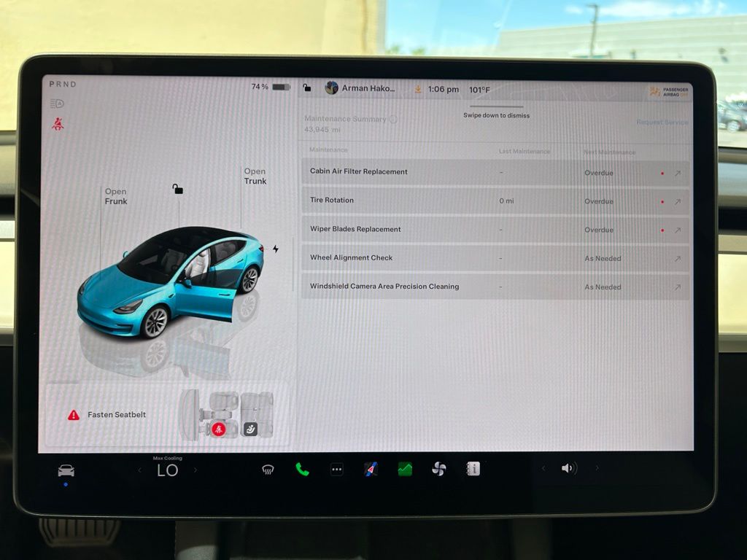Tap the info icon beside Maintenance Summary
This screenshot has width=747, height=560.
click(x=393, y=119)
